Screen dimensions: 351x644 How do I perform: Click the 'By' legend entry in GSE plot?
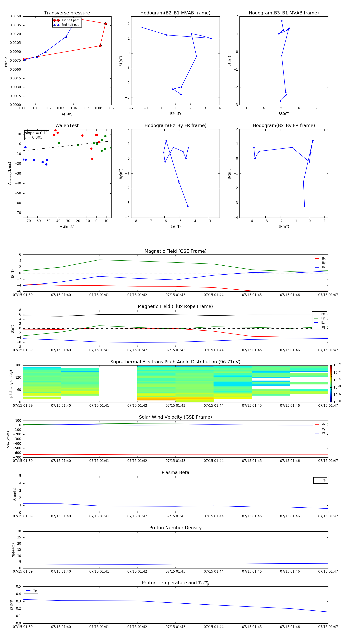pos(320,263)
